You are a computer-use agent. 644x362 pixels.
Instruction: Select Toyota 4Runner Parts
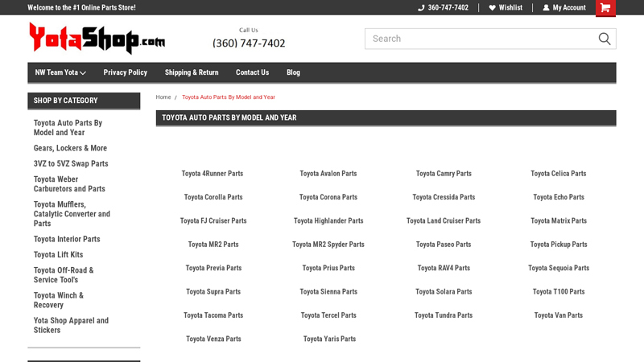[213, 174]
